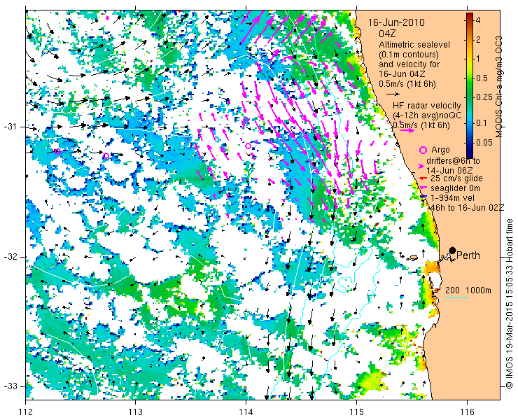Click the '04Z' time label
Viewport: 518px width, 420px height.
click(x=388, y=34)
